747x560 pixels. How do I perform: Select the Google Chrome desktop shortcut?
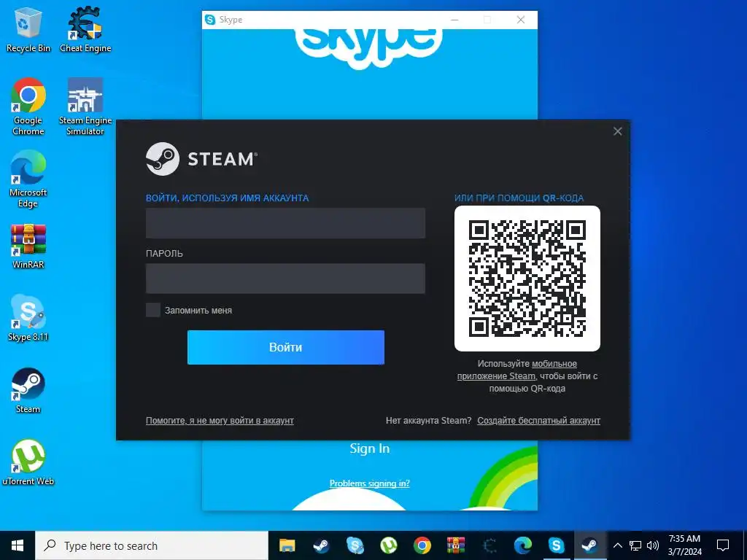[28, 106]
